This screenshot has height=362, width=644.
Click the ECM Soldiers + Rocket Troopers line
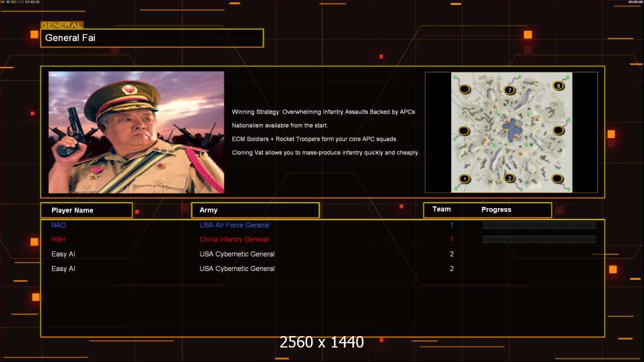tap(315, 139)
